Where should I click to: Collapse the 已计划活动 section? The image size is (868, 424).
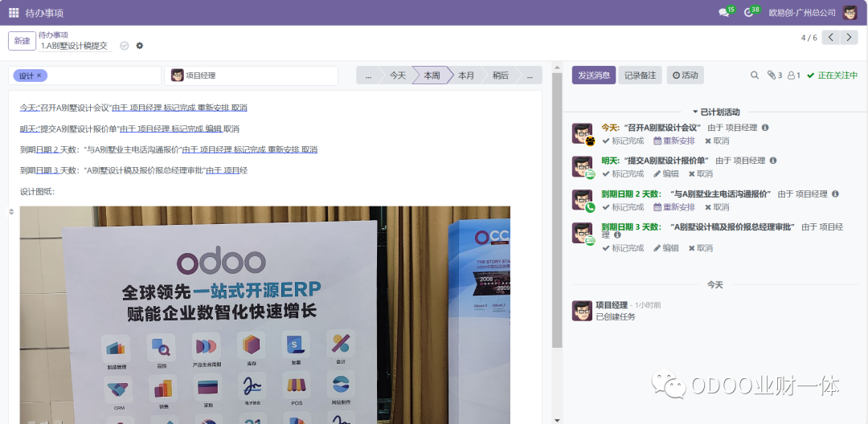[x=716, y=112]
